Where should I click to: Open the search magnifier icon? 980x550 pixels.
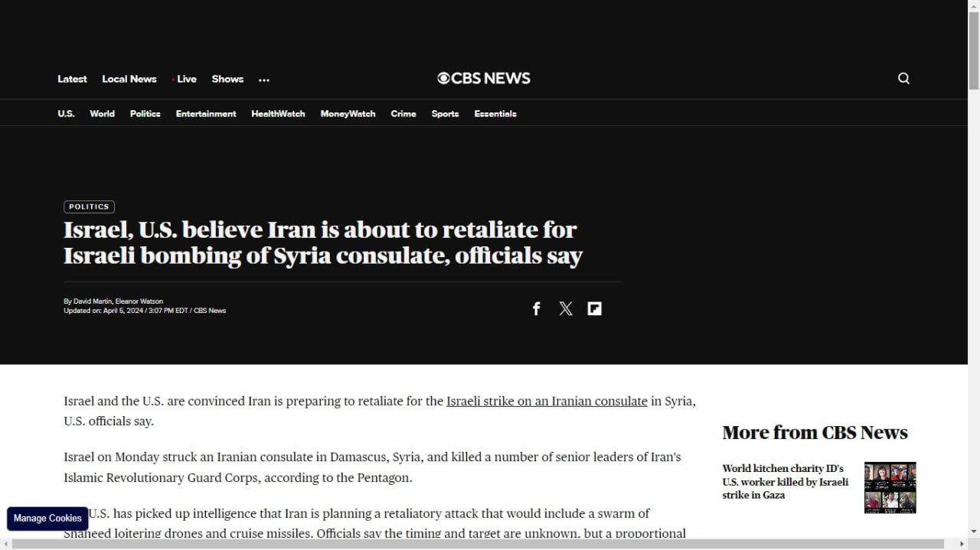[x=903, y=78]
